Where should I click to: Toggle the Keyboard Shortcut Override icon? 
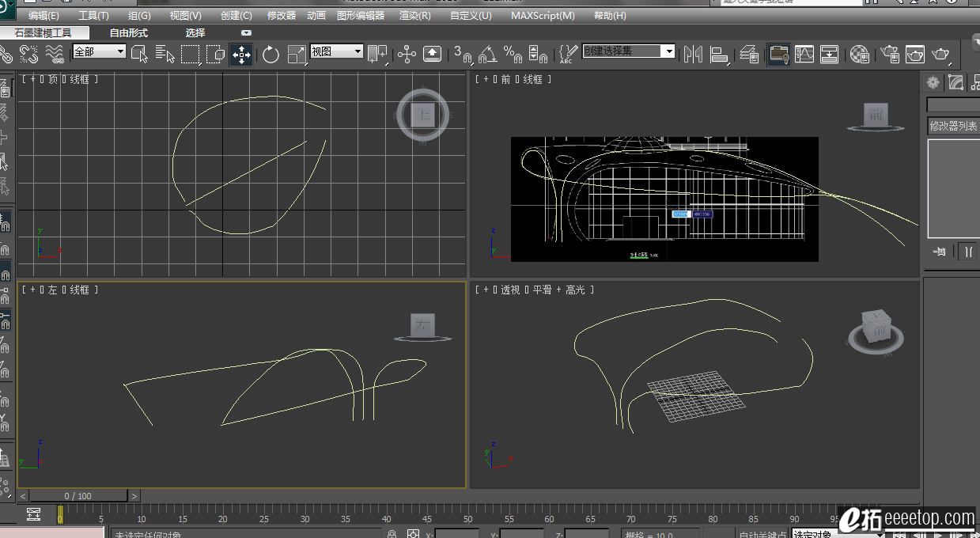click(432, 54)
